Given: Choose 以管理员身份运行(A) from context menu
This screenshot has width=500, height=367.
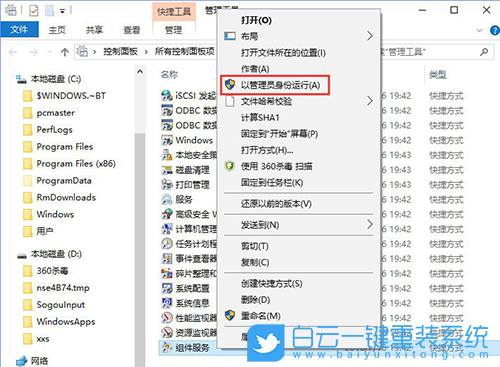Looking at the screenshot, I should point(275,85).
